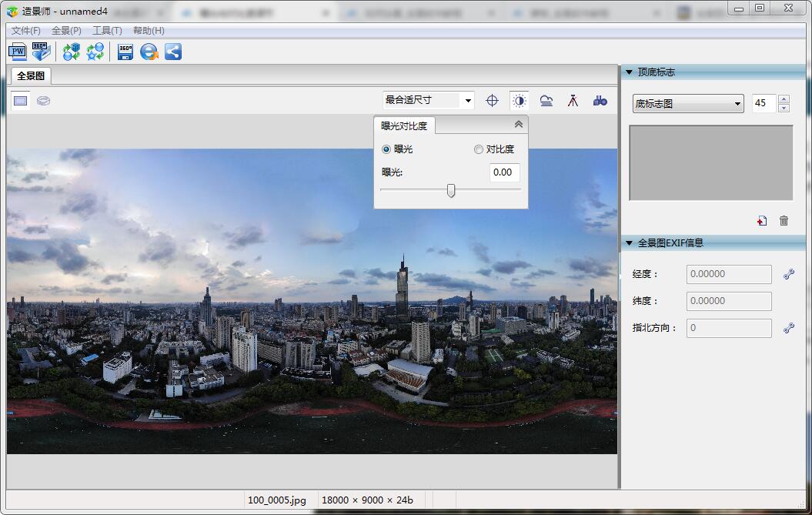The width and height of the screenshot is (812, 515).
Task: Click the PW icon in the main toolbar
Action: tap(18, 52)
